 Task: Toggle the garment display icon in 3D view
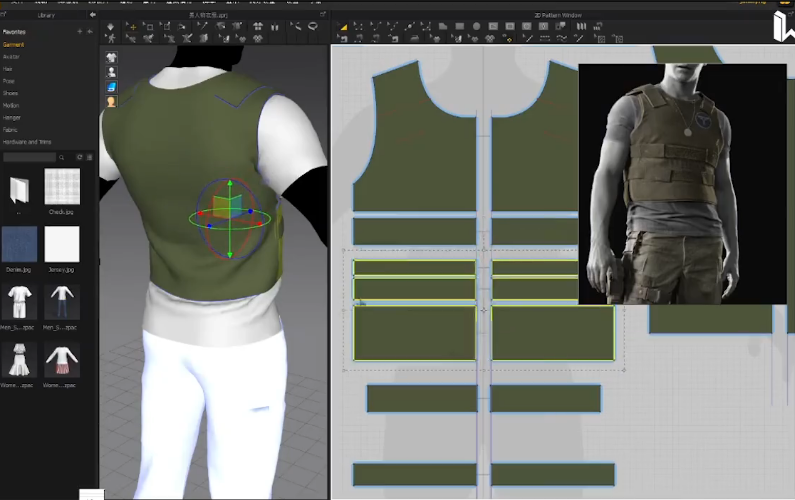coord(110,57)
